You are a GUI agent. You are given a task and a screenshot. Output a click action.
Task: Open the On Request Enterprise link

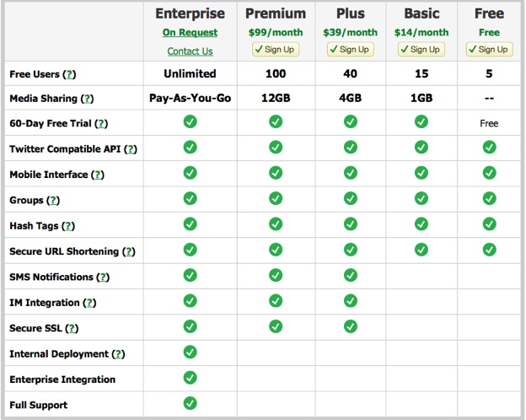pyautogui.click(x=190, y=33)
